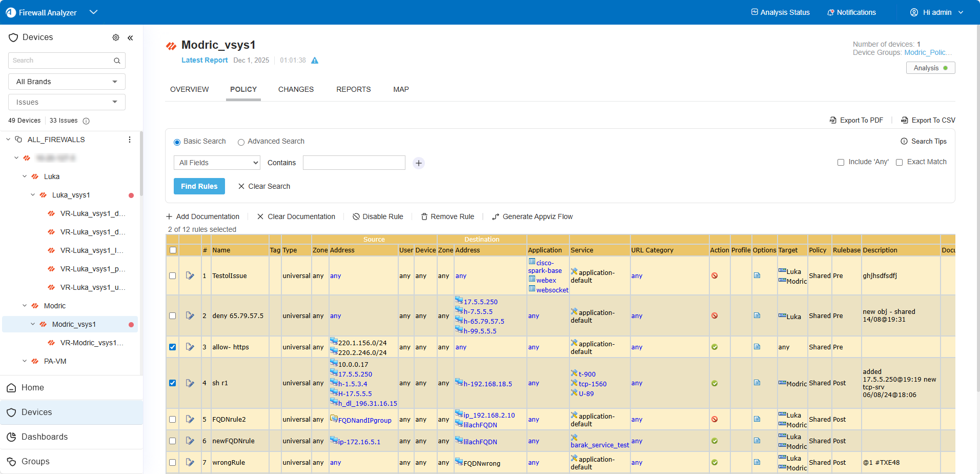Screen dimensions: 980x474
Task: Click the Find Rules button
Action: [x=199, y=186]
